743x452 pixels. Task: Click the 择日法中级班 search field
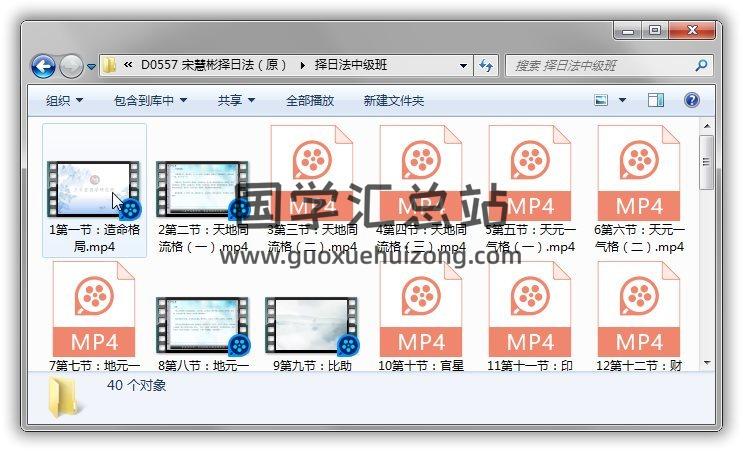[x=602, y=65]
